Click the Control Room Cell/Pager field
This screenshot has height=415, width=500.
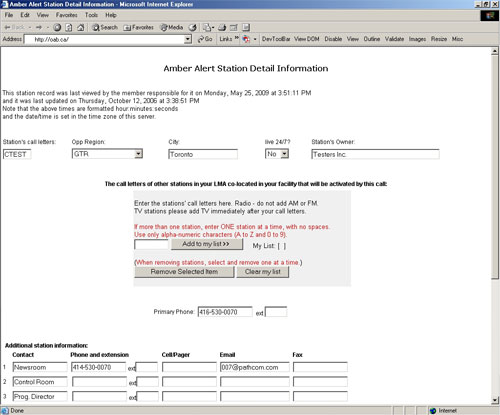(189, 382)
